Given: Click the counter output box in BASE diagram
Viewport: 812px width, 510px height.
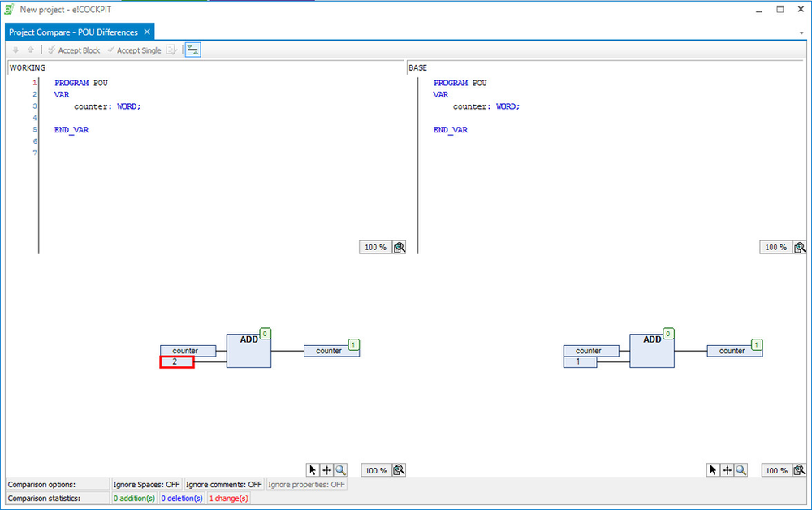Looking at the screenshot, I should tap(734, 351).
